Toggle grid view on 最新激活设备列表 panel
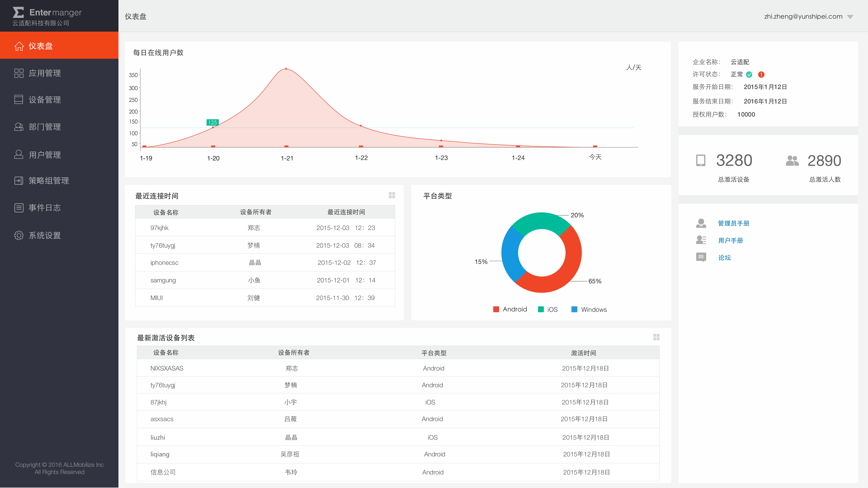This screenshot has width=868, height=488. click(656, 337)
